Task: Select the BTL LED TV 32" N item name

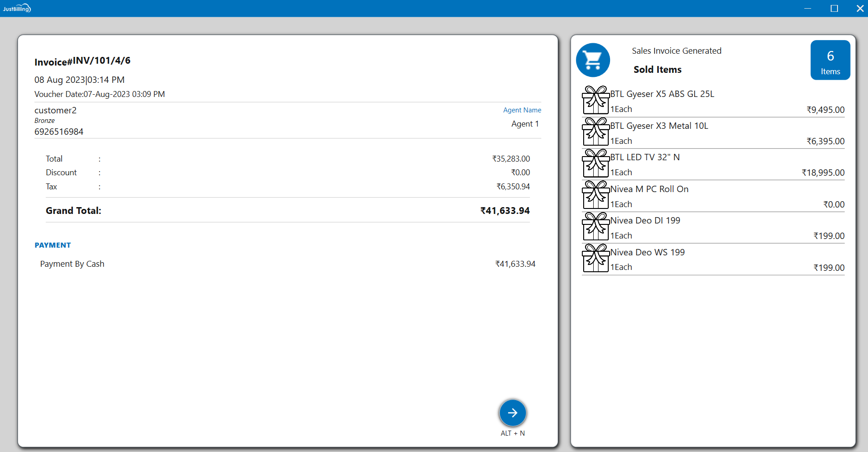Action: click(x=645, y=157)
